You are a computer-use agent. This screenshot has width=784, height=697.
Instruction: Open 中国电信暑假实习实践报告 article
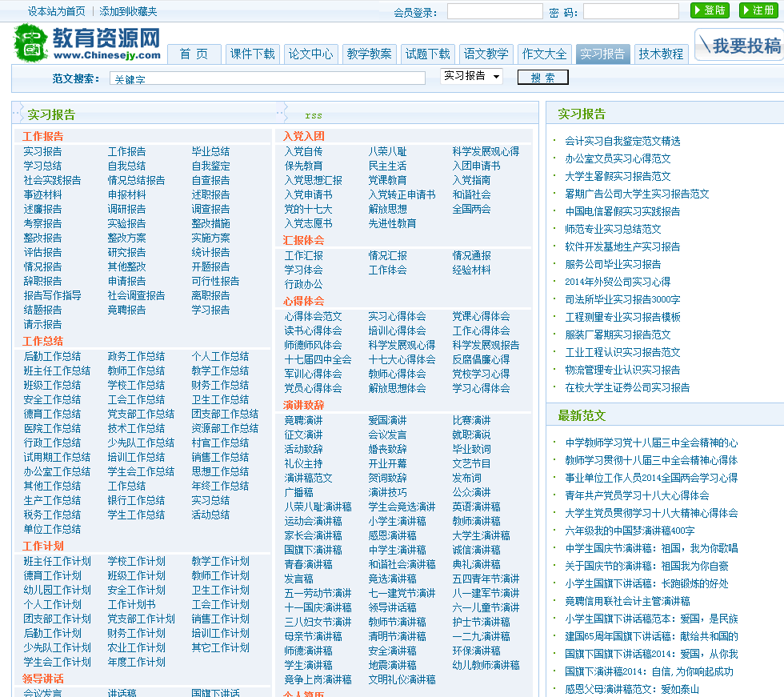(622, 212)
